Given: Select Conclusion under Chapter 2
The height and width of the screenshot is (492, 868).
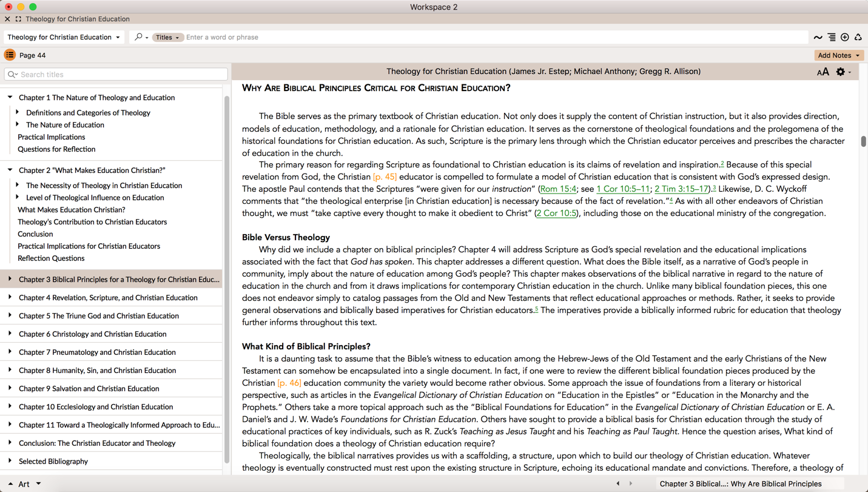Looking at the screenshot, I should 35,234.
